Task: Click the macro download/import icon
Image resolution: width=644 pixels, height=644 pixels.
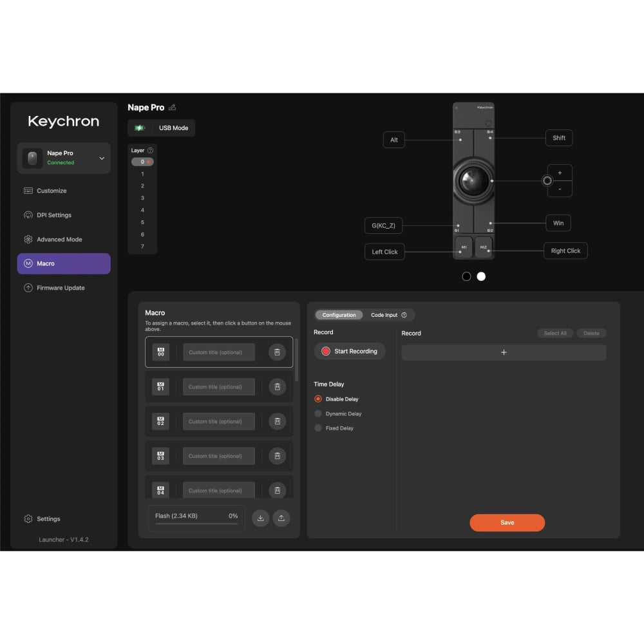Action: [260, 518]
